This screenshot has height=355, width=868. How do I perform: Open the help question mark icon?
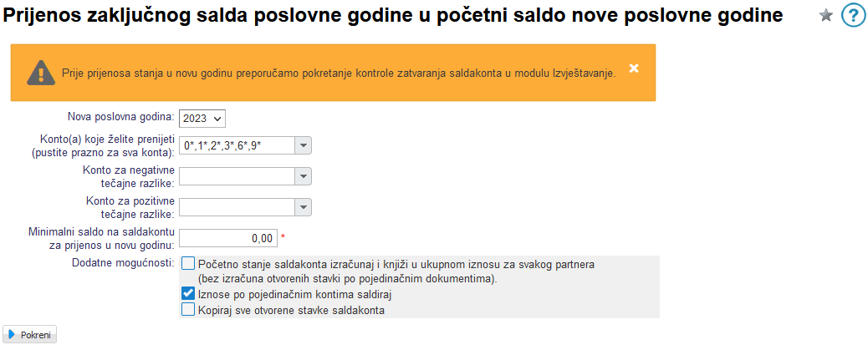(x=852, y=15)
